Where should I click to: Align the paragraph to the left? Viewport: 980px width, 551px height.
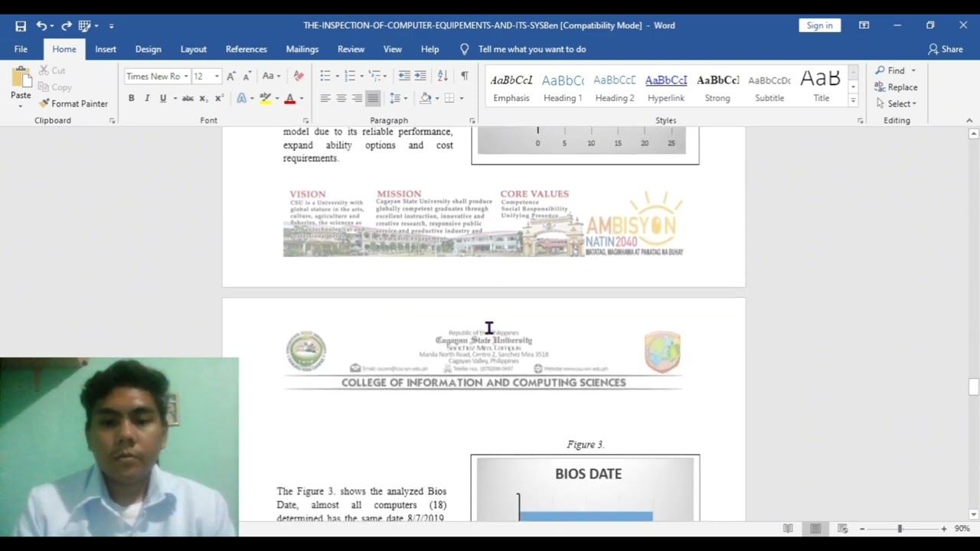point(325,98)
